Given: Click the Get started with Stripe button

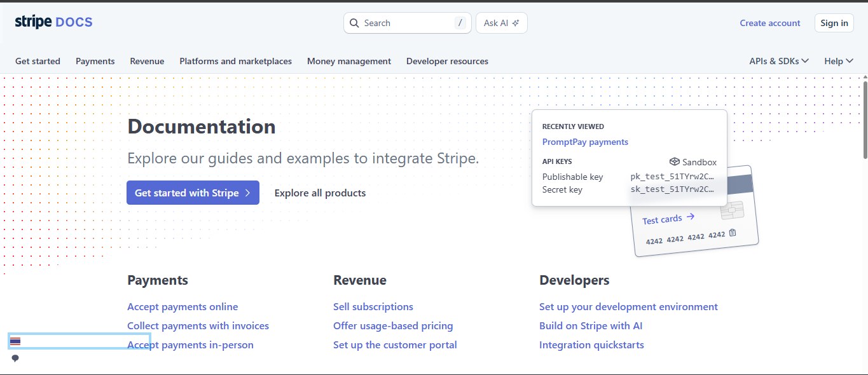Looking at the screenshot, I should coord(193,193).
